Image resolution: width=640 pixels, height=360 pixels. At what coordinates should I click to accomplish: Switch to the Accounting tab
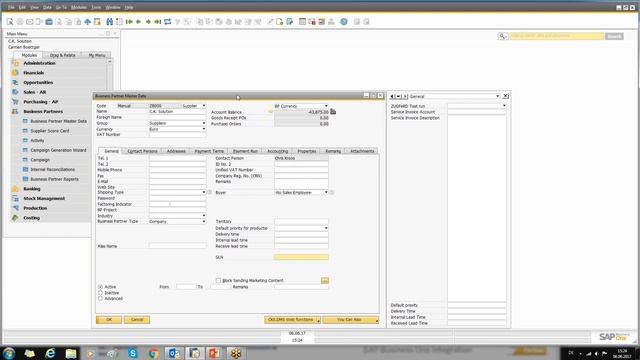coord(278,151)
